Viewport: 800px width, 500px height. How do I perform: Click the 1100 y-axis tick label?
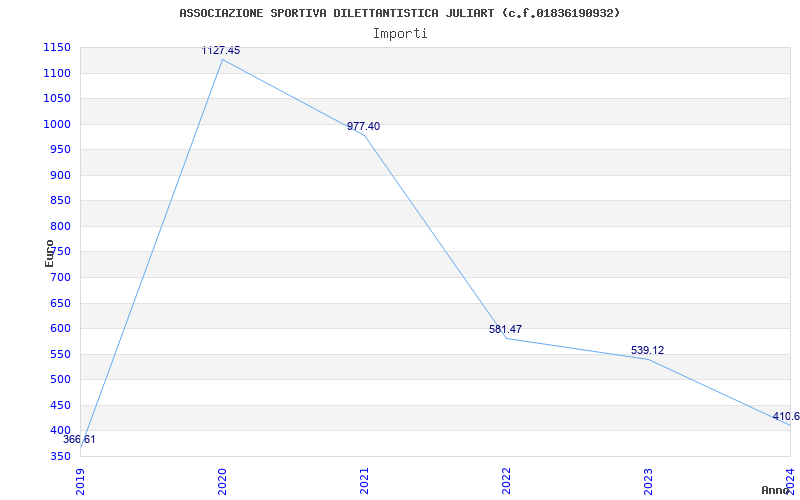57,73
